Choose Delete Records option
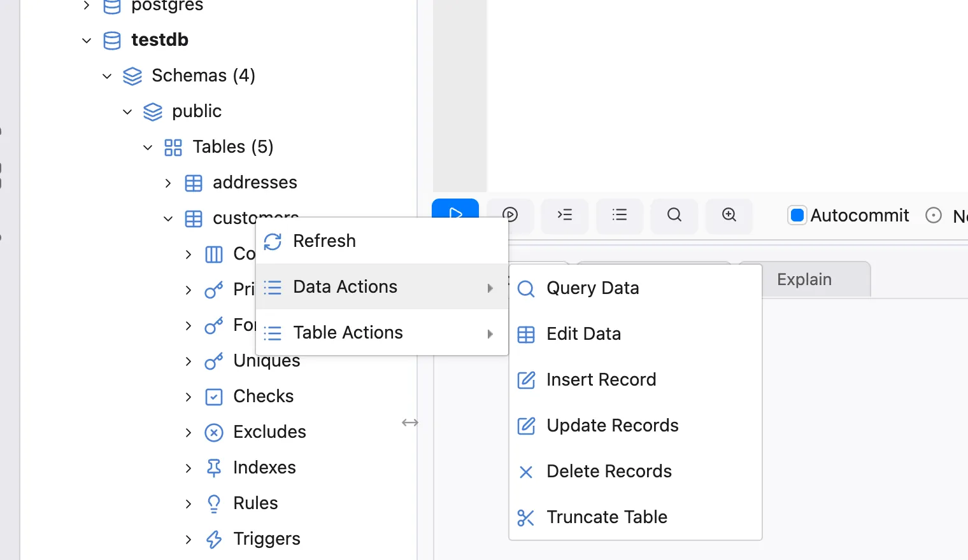Image resolution: width=968 pixels, height=560 pixels. [636, 472]
